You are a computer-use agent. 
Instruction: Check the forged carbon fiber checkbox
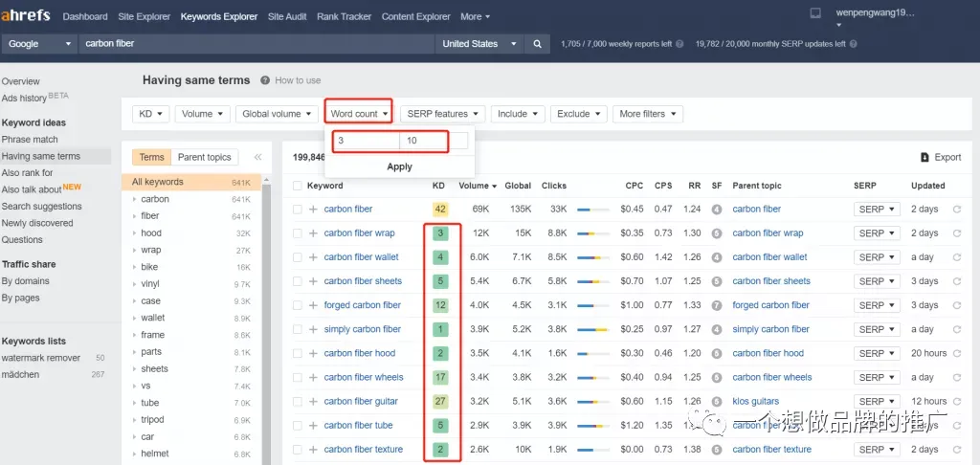tap(298, 305)
